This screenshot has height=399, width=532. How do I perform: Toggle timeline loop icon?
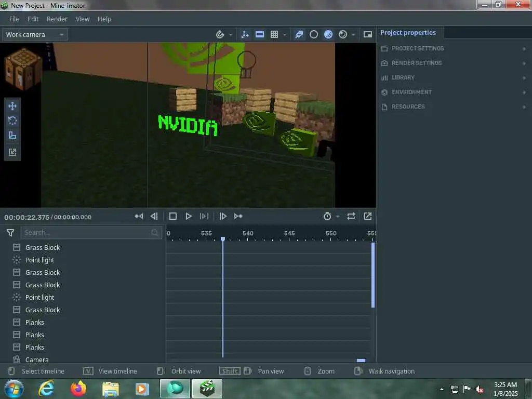351,216
